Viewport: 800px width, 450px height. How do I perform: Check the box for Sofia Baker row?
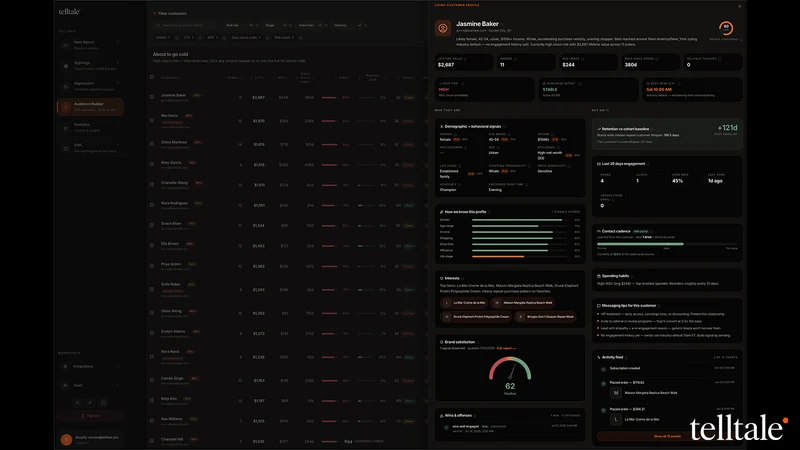tap(152, 289)
